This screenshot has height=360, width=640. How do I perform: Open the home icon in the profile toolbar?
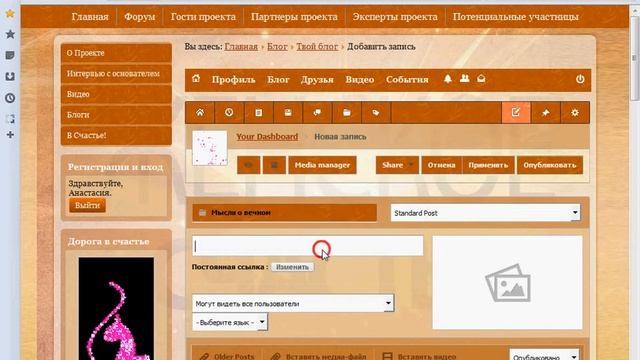click(x=196, y=79)
